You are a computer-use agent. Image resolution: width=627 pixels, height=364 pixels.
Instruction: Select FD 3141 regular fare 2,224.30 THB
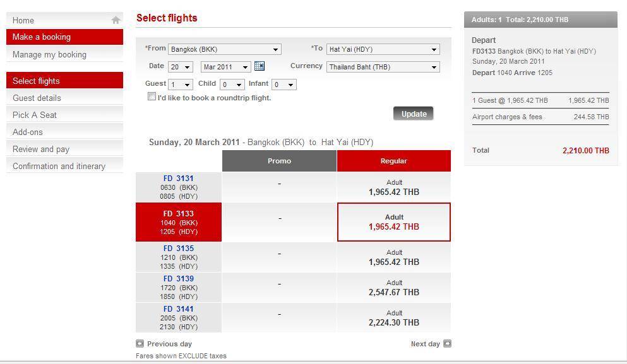394,318
